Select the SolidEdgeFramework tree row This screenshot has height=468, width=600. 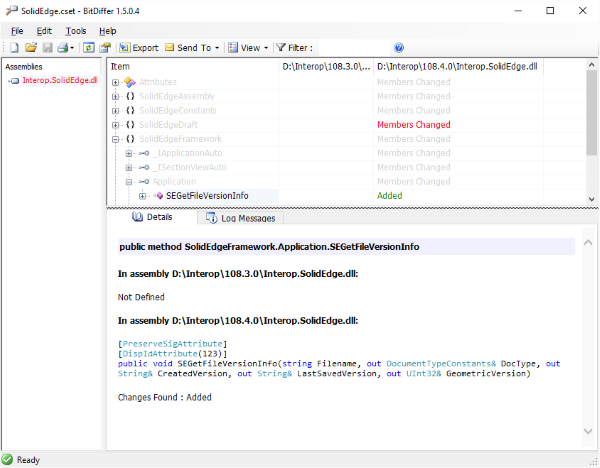(x=180, y=139)
